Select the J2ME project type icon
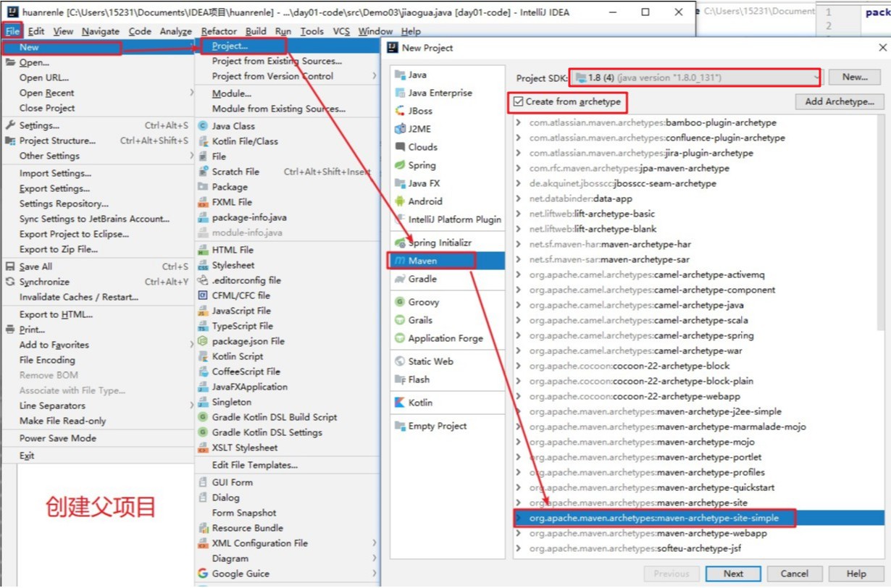The image size is (891, 588). tap(400, 129)
